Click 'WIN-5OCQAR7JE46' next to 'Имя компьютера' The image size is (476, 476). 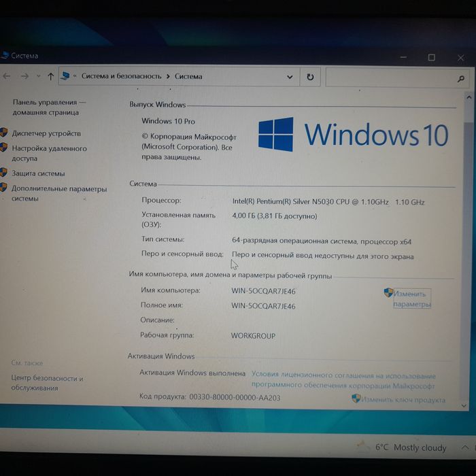(263, 291)
